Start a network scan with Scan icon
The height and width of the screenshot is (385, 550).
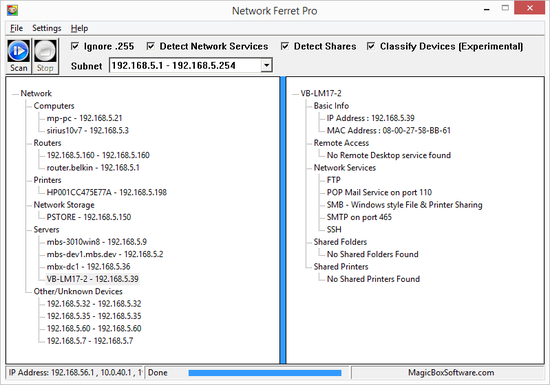click(18, 56)
